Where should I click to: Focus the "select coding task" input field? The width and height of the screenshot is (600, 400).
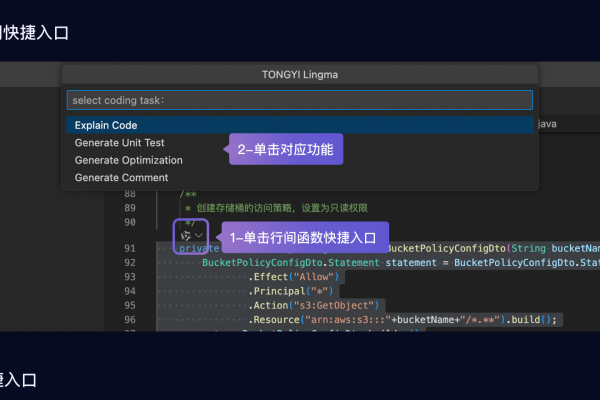click(299, 100)
